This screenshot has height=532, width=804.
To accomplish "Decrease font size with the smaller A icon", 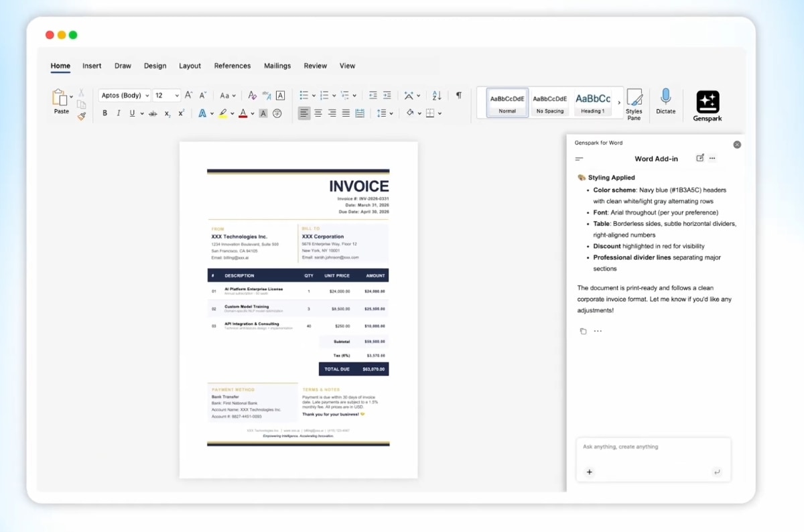I will [203, 95].
